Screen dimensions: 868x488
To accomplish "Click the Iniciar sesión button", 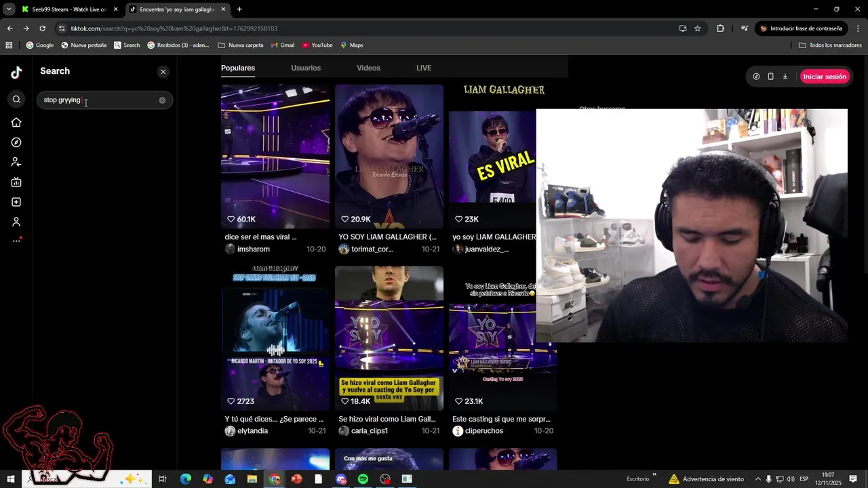I will (x=825, y=77).
